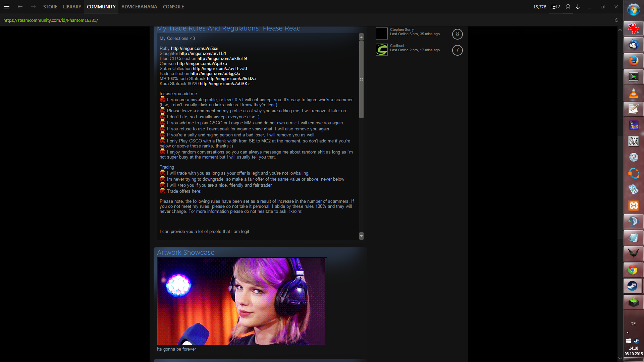Show hidden tray icons arrow

[x=628, y=333]
